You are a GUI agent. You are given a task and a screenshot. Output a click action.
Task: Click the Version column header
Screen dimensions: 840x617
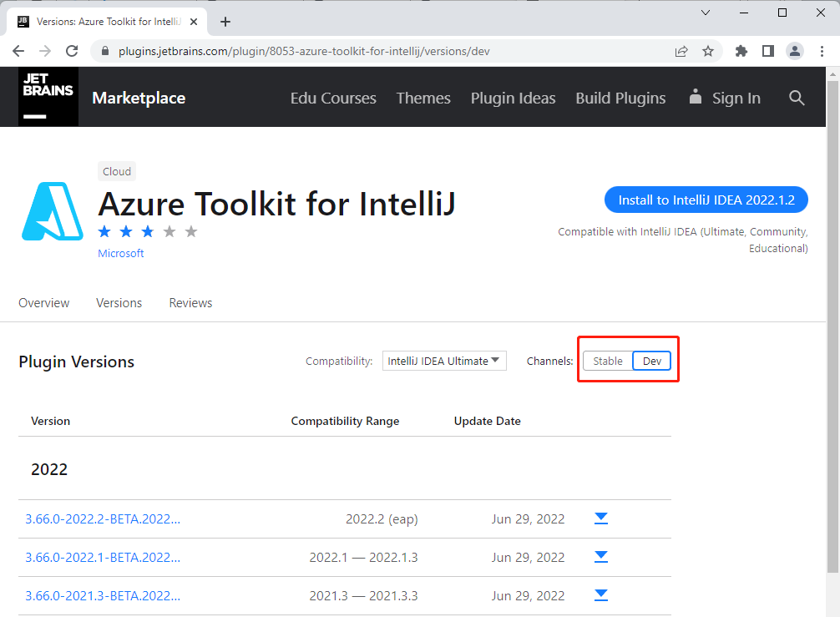coord(50,421)
